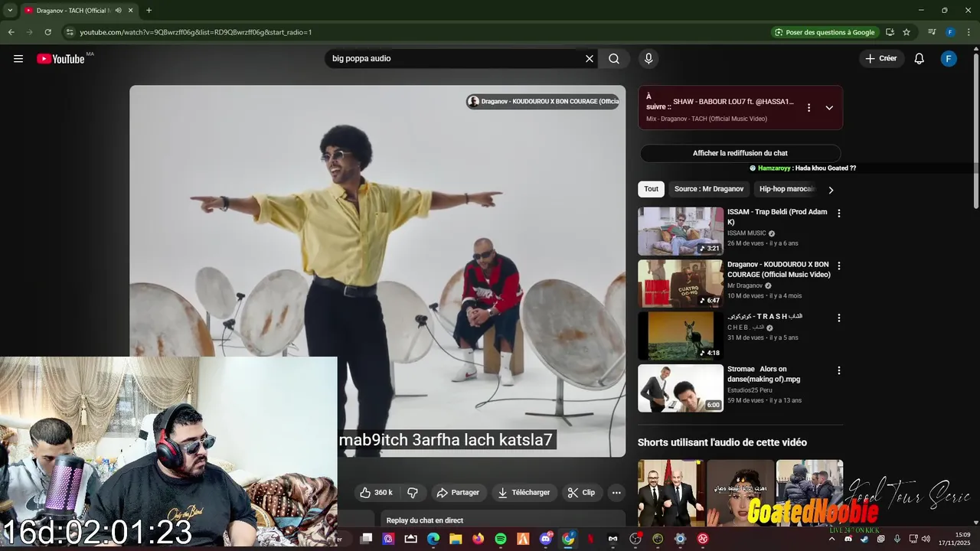Open options for T R A S H video

(838, 318)
